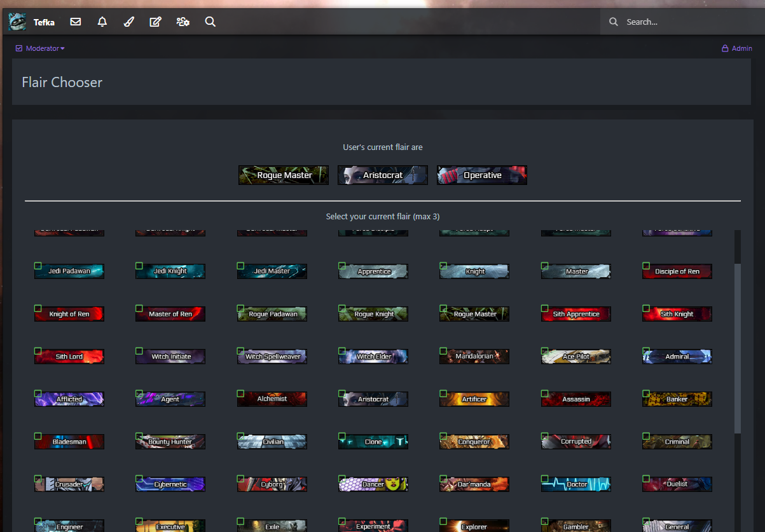
Task: Select the Sith Apprentice flair image
Action: pyautogui.click(x=576, y=314)
